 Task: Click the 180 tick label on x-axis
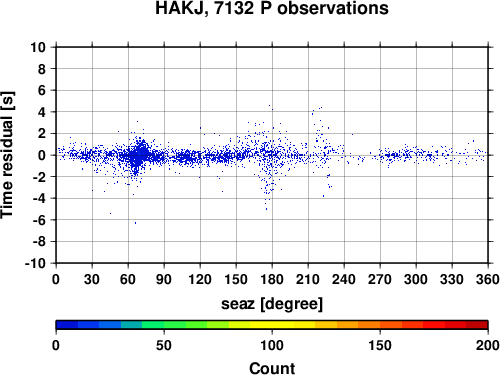272,279
